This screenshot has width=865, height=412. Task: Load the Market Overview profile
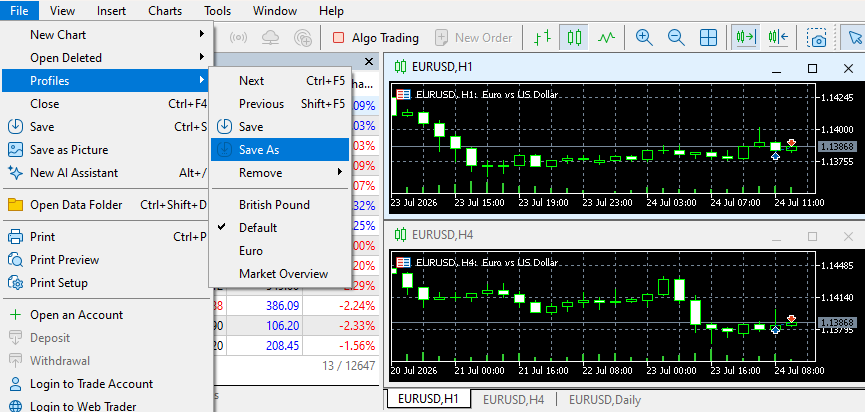(x=280, y=274)
